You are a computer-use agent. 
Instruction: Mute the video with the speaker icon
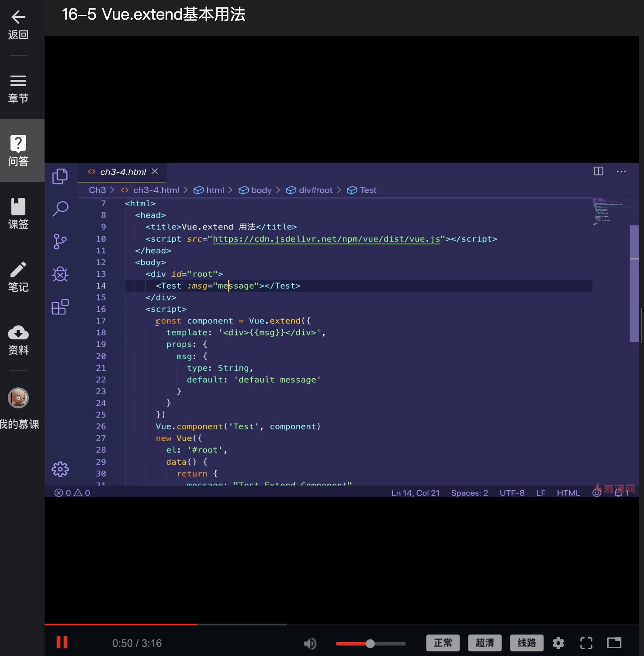(310, 643)
